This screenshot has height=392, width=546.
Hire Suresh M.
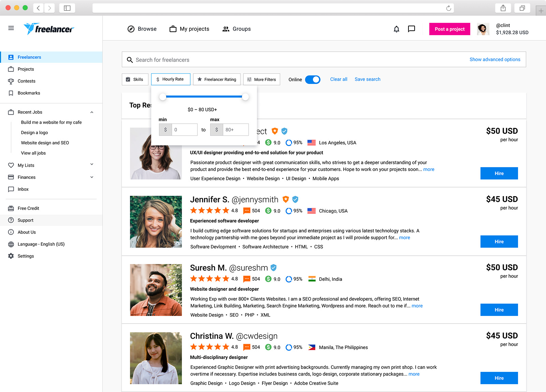click(x=499, y=310)
